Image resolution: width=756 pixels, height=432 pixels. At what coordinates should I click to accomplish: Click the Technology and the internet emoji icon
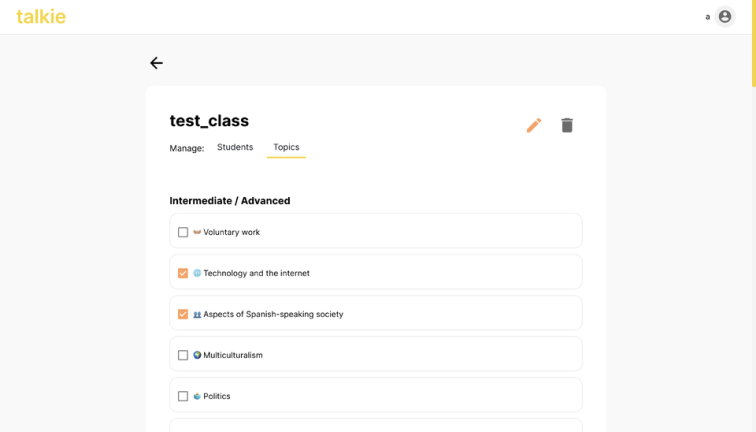pos(197,273)
